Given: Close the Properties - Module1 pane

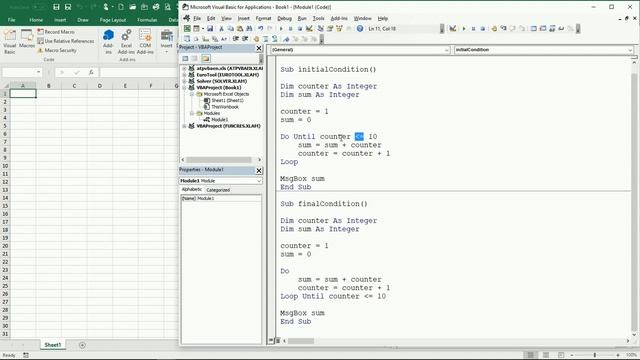Looking at the screenshot, I should [259, 170].
